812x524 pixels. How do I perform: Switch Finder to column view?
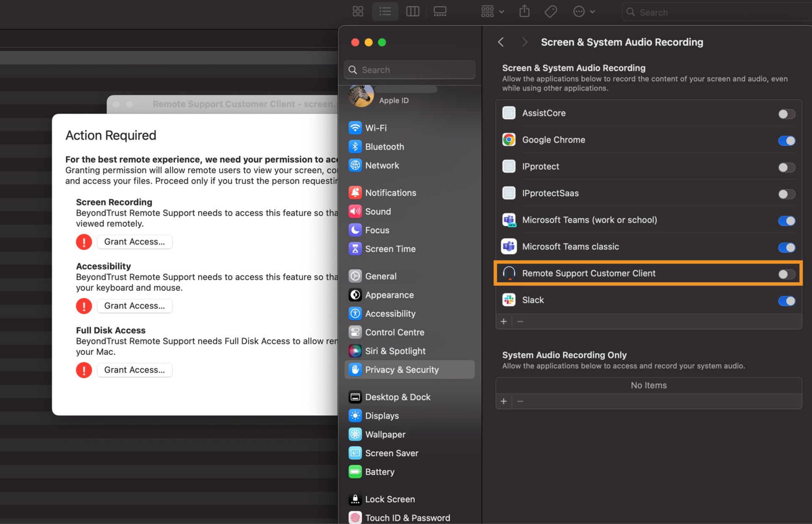412,11
